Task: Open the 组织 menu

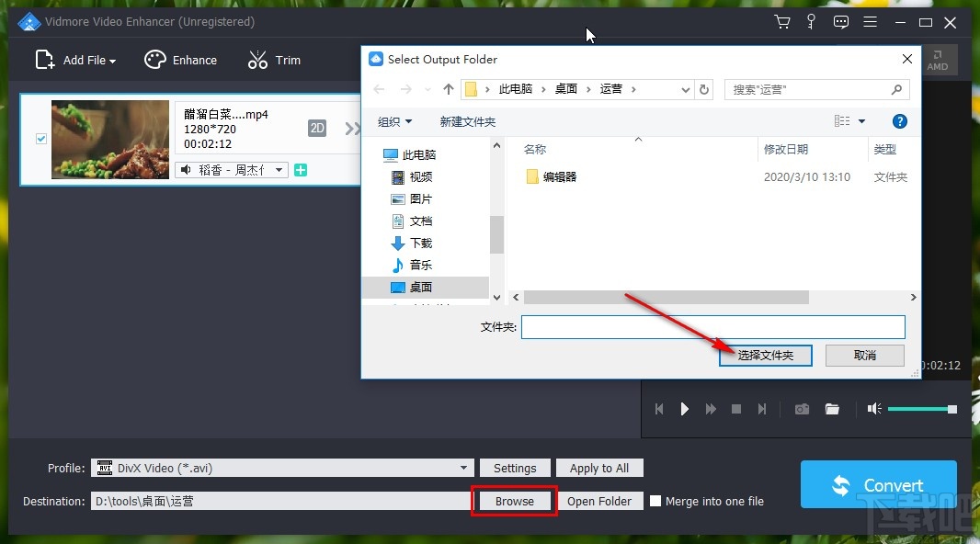Action: 394,122
